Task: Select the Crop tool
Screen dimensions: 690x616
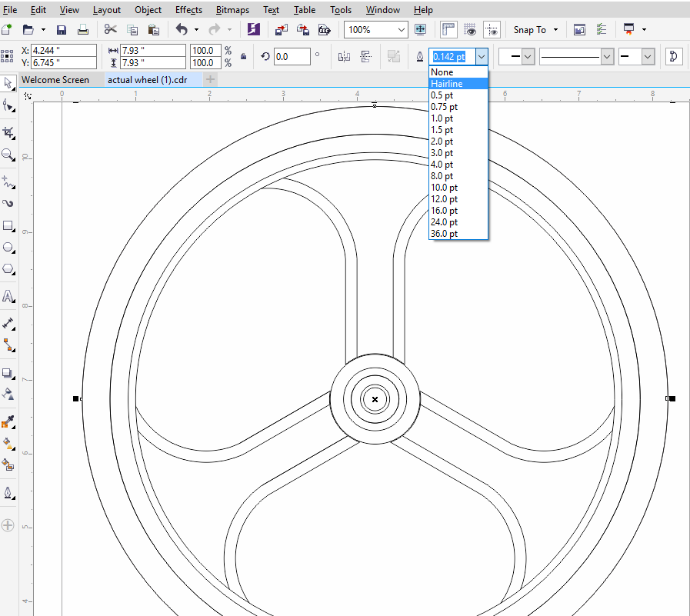Action: (x=8, y=133)
